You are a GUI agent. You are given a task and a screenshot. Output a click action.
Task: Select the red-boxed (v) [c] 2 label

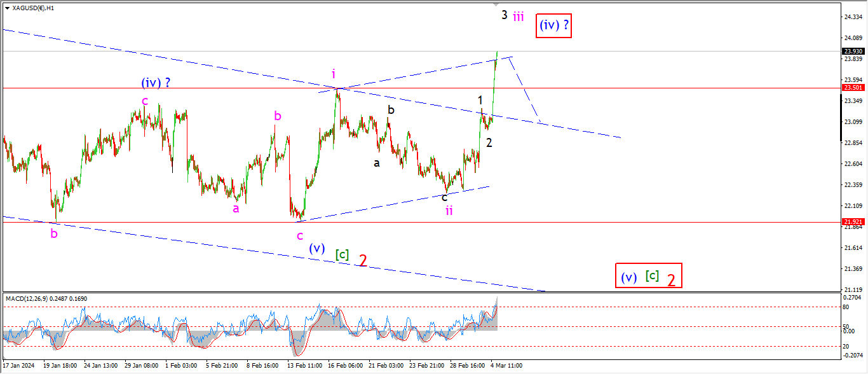(648, 277)
